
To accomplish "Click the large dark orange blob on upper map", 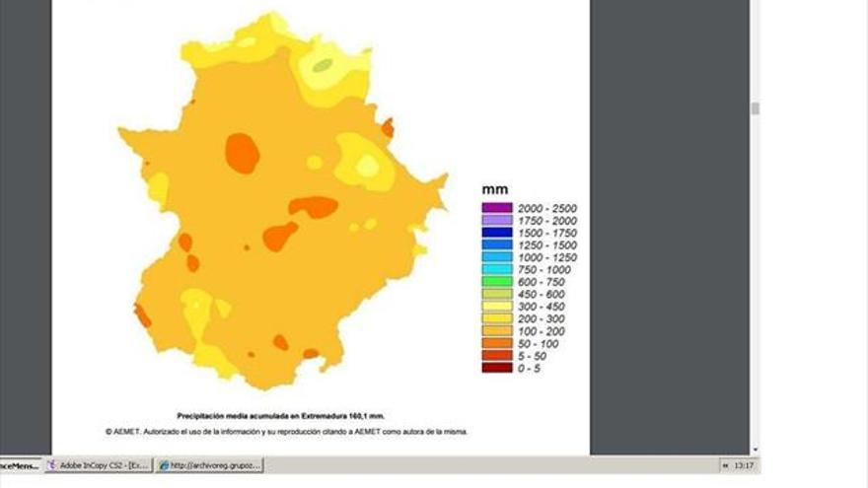I will pos(242,153).
